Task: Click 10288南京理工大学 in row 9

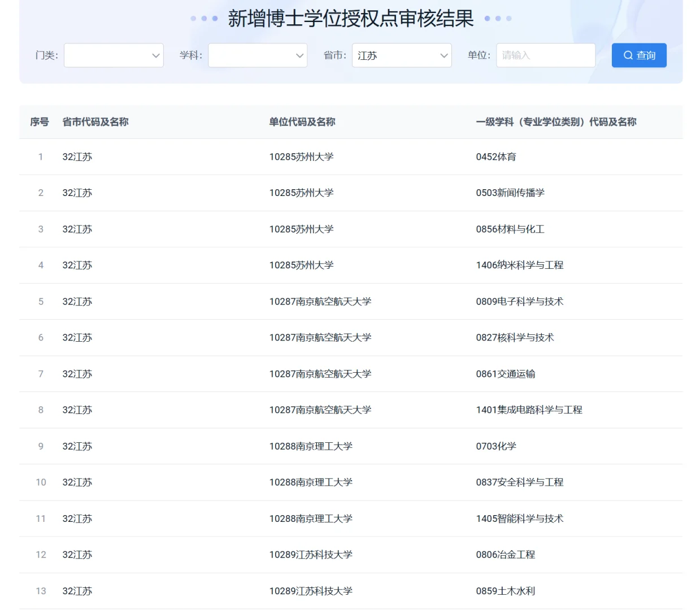Action: (311, 446)
